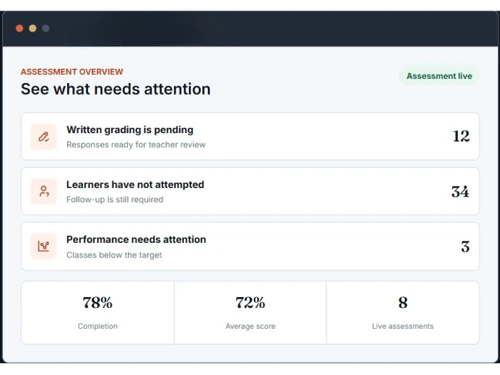This screenshot has height=375, width=500.
Task: Click the red window close dot
Action: (19, 28)
